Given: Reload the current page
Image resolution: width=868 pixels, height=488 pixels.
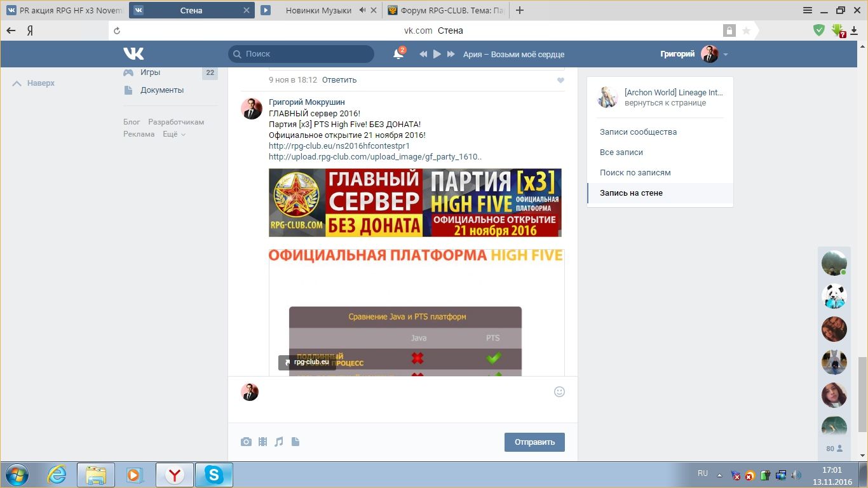Looking at the screenshot, I should point(116,30).
